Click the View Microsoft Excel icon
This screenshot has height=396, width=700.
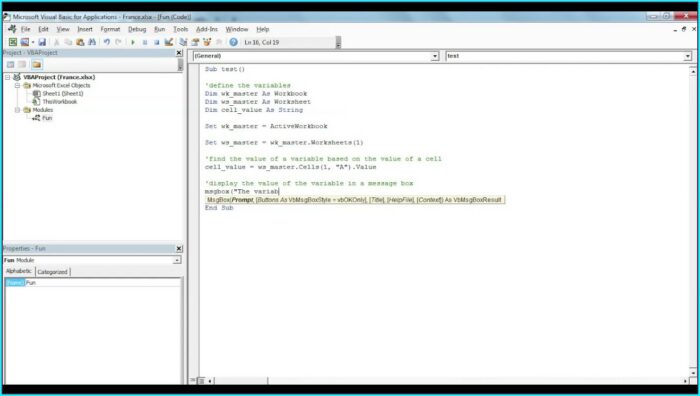tap(13, 42)
